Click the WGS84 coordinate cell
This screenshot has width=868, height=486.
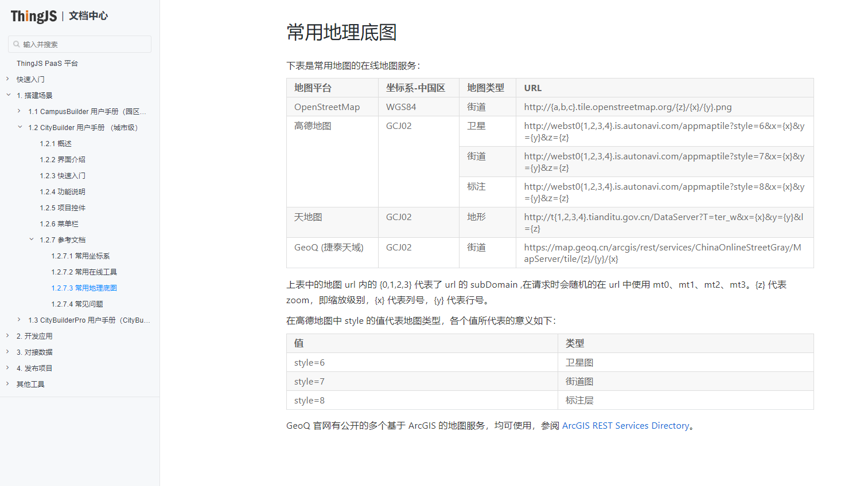418,107
